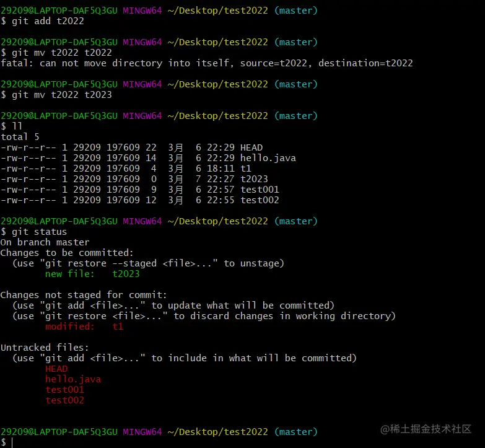Image resolution: width=485 pixels, height=448 pixels.
Task: Click the 'to update what will be committed' hint
Action: (173, 305)
